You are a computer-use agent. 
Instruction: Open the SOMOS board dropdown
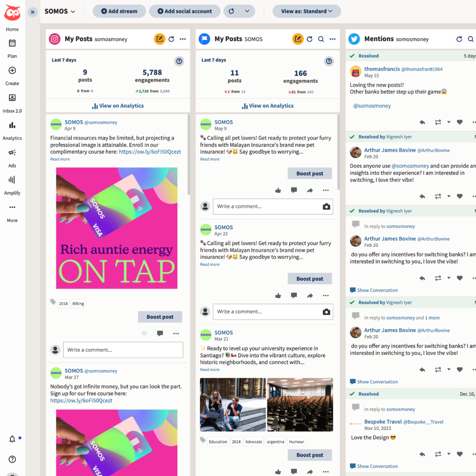point(60,11)
